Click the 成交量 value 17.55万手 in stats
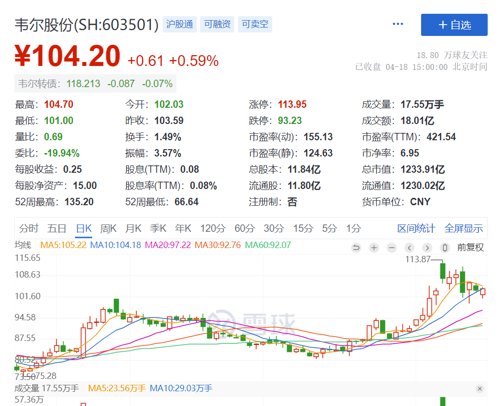Image resolution: width=500 pixels, height=406 pixels. click(x=422, y=104)
